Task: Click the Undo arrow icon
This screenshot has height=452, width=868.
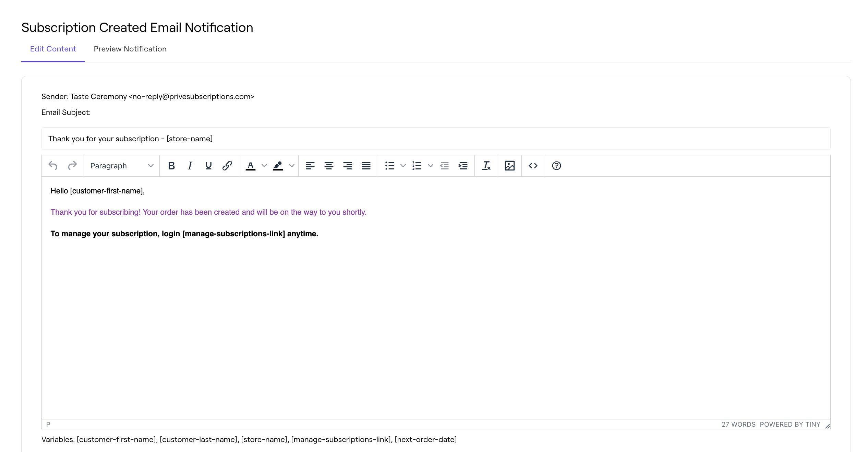Action: [x=53, y=166]
